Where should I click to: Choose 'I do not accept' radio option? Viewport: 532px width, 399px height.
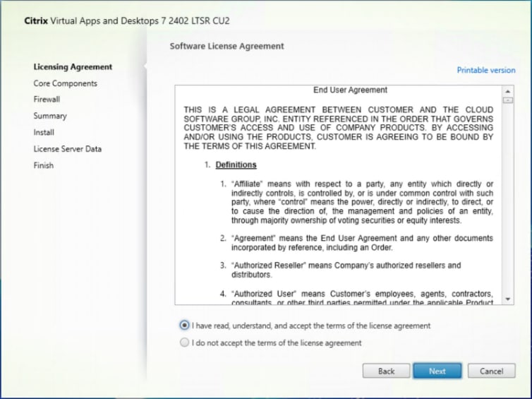click(184, 343)
